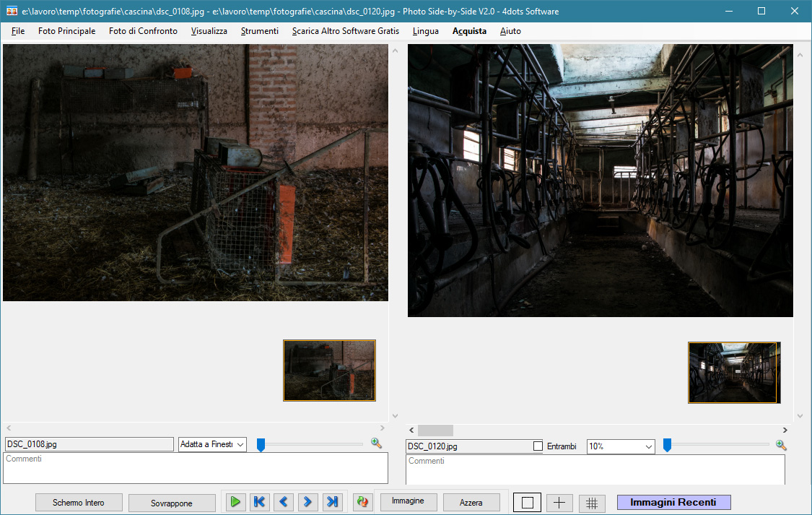Open the 10% zoom dropdown
This screenshot has height=515, width=812.
click(x=620, y=446)
